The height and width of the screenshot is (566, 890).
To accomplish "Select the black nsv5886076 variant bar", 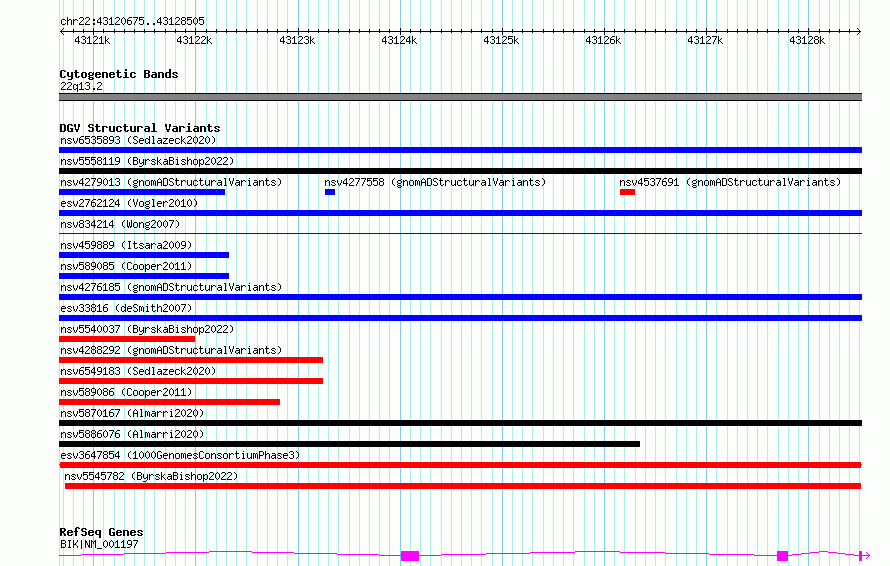I will (x=350, y=444).
